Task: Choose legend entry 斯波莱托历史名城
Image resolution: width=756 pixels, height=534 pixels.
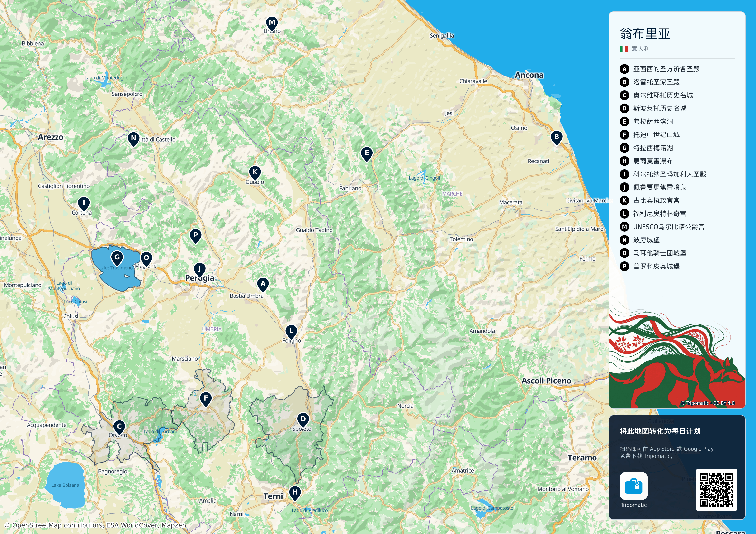Action: pos(653,108)
